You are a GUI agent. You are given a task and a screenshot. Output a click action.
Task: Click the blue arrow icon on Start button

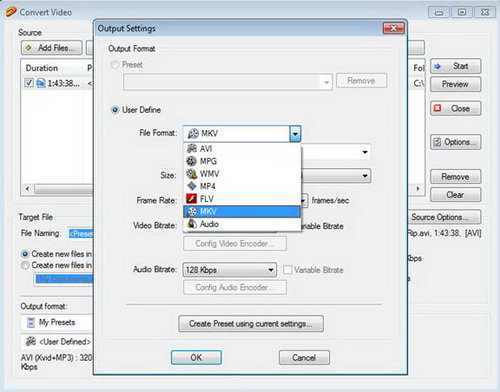[437, 66]
